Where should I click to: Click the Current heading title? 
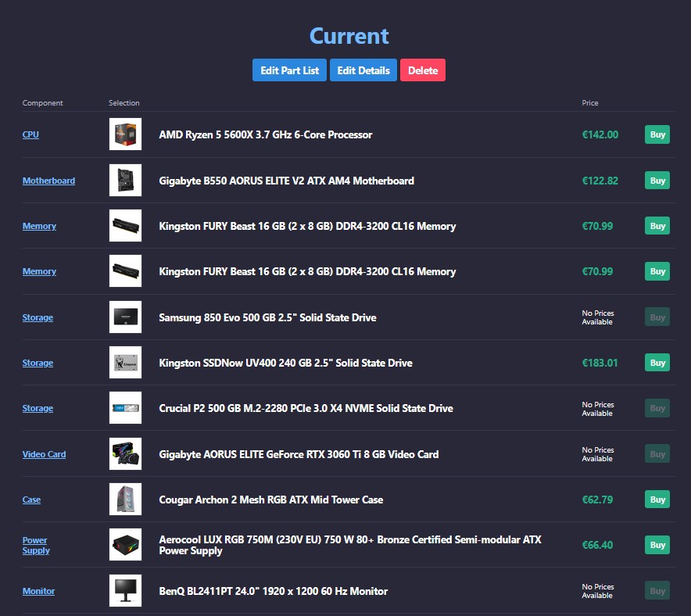click(x=349, y=36)
